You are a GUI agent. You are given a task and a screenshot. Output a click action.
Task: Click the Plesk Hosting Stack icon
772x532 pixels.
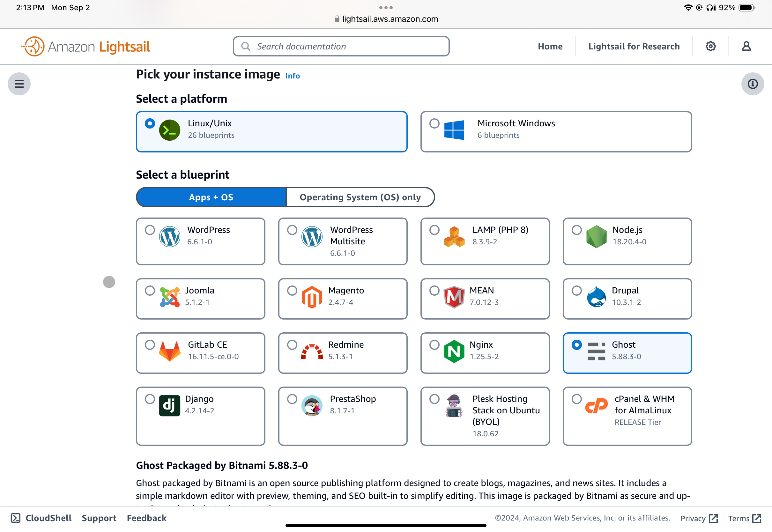[454, 406]
